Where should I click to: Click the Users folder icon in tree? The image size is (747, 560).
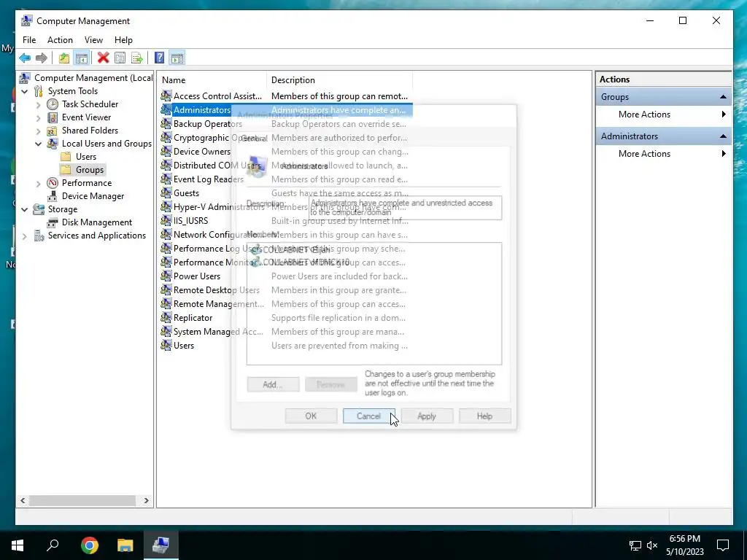click(66, 157)
